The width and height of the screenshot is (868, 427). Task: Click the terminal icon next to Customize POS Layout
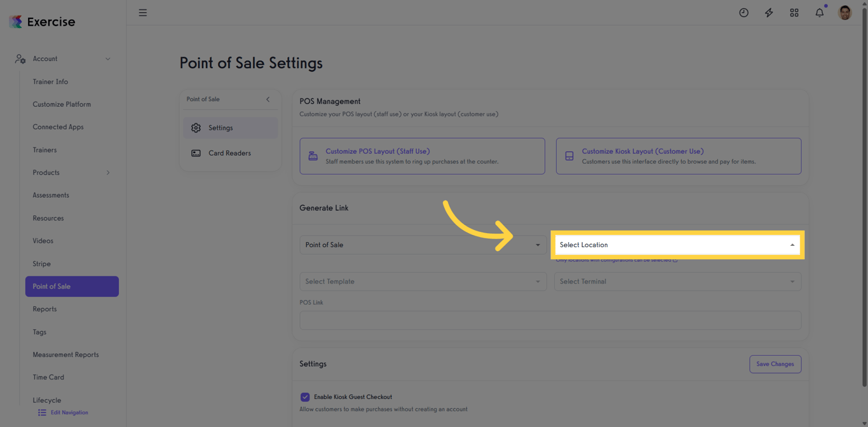click(312, 154)
